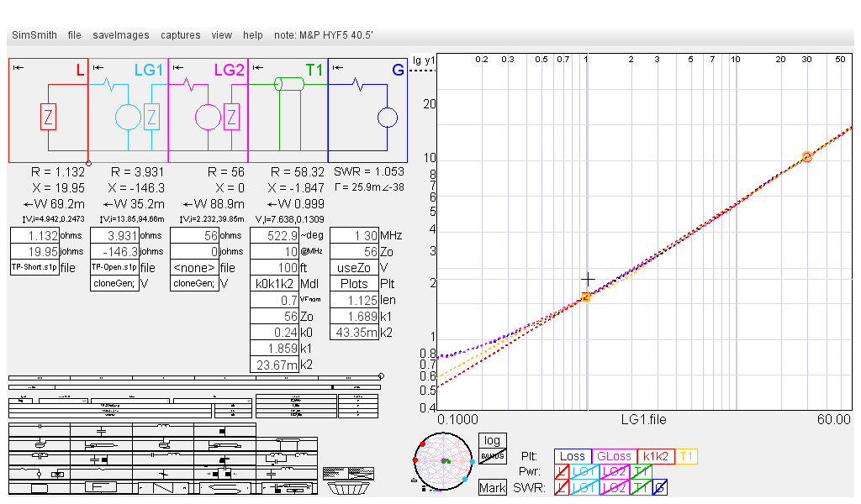The image size is (861, 504).
Task: Open the captures menu
Action: click(180, 35)
